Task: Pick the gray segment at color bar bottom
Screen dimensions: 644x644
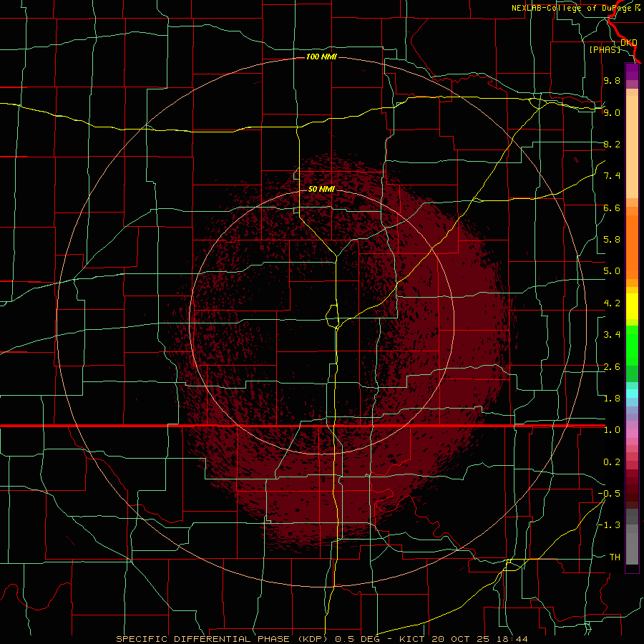Action: pyautogui.click(x=632, y=543)
